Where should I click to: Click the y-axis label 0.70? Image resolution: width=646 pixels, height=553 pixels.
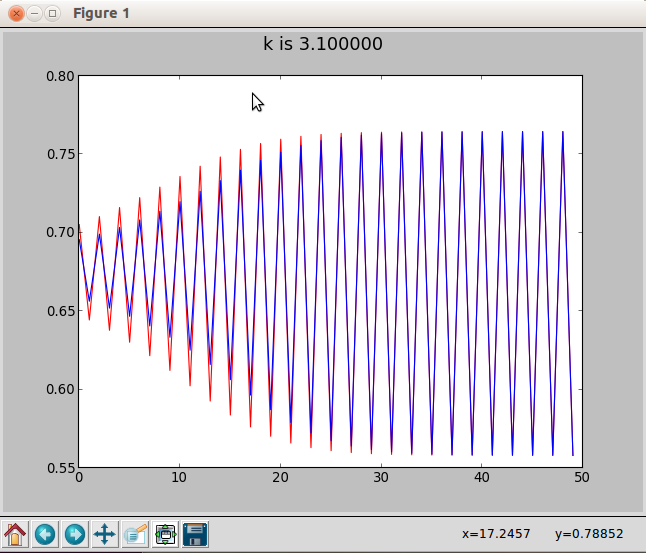[x=60, y=232]
